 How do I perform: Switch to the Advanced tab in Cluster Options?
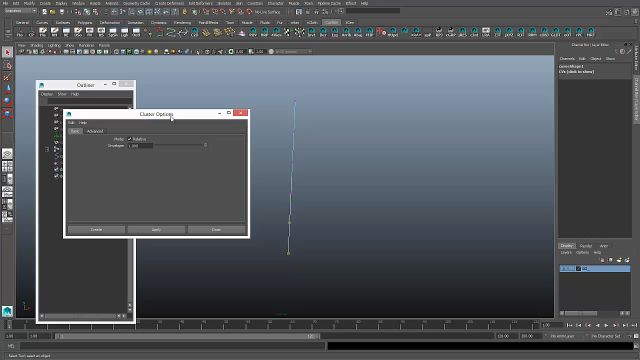(95, 131)
